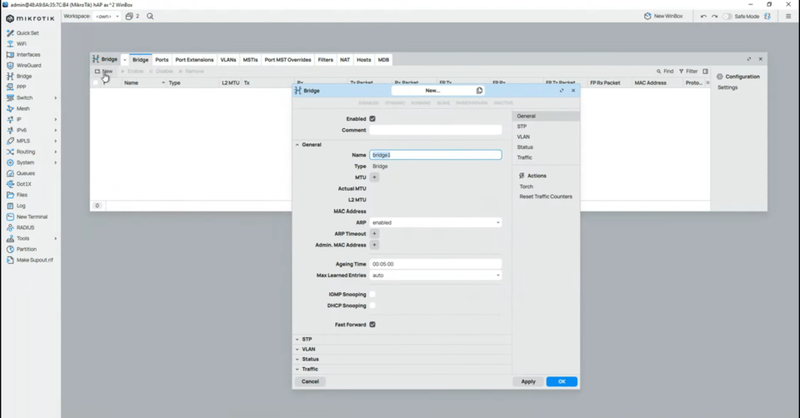The width and height of the screenshot is (800, 418).
Task: Enable DHCP Snooping checkbox
Action: pos(372,305)
